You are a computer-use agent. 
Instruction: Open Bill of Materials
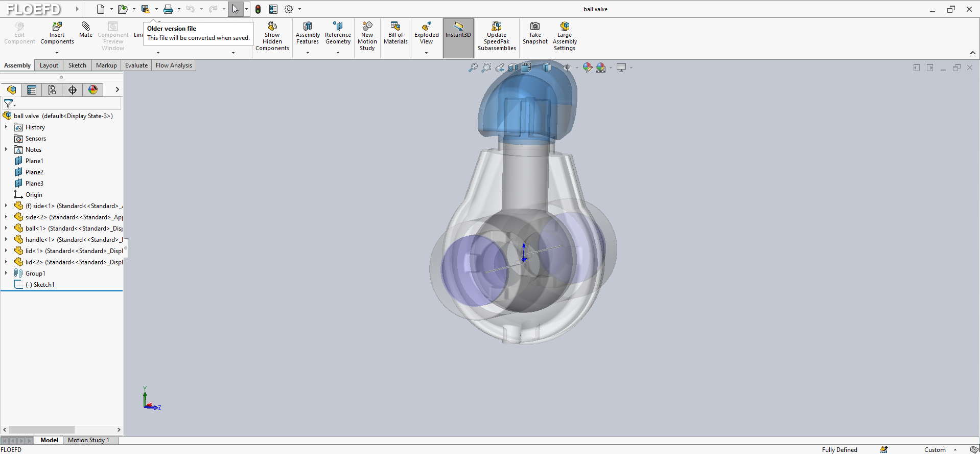click(x=395, y=33)
